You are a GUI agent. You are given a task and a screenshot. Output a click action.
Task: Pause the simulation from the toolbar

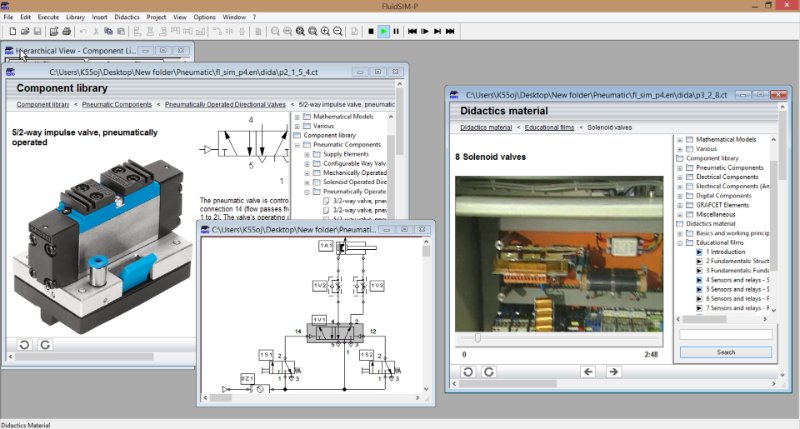pyautogui.click(x=396, y=32)
